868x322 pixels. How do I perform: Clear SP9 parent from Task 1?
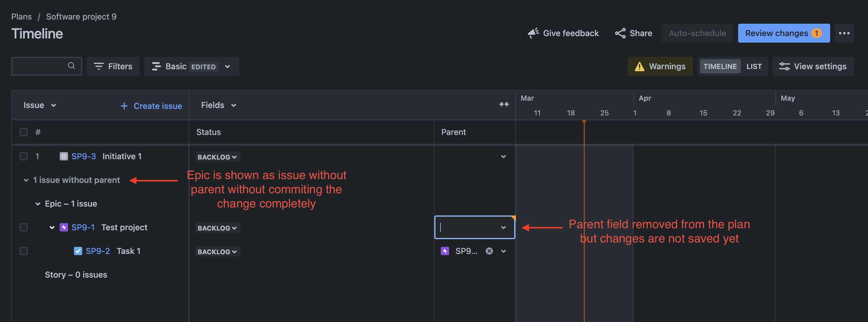[489, 251]
